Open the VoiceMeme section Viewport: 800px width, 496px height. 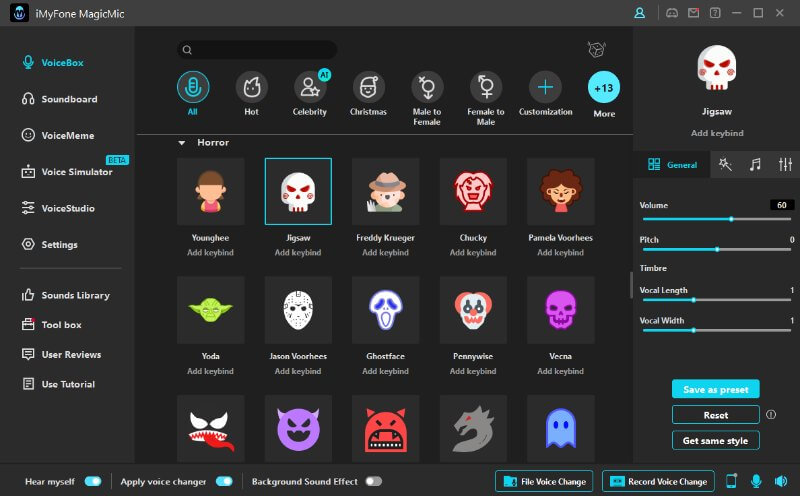pos(58,135)
